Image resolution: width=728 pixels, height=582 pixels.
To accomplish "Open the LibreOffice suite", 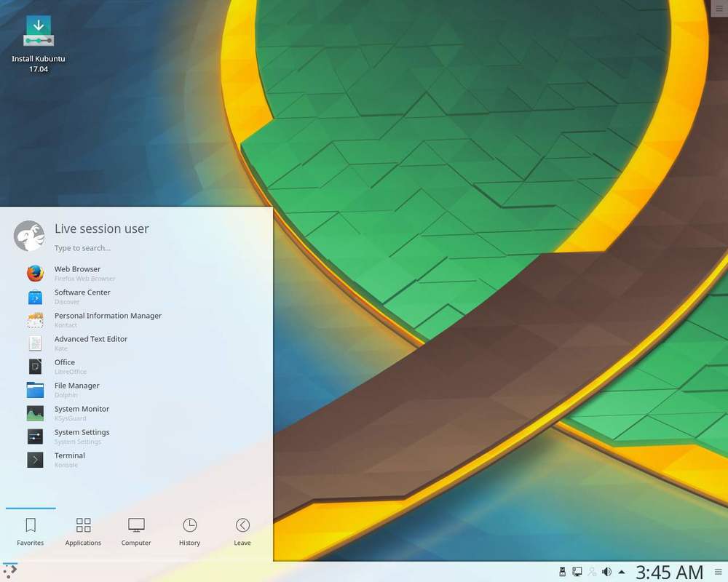I will pyautogui.click(x=64, y=366).
